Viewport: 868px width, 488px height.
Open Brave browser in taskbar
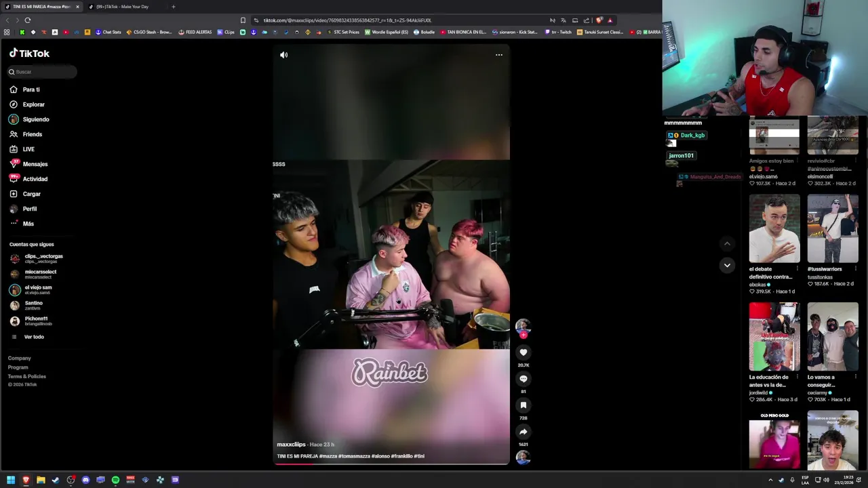[x=26, y=480]
